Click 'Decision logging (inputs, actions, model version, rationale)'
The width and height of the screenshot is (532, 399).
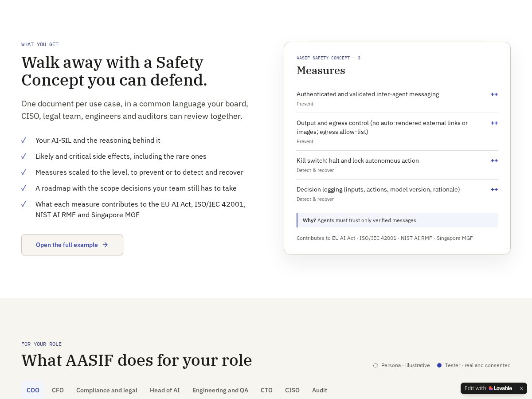(378, 189)
